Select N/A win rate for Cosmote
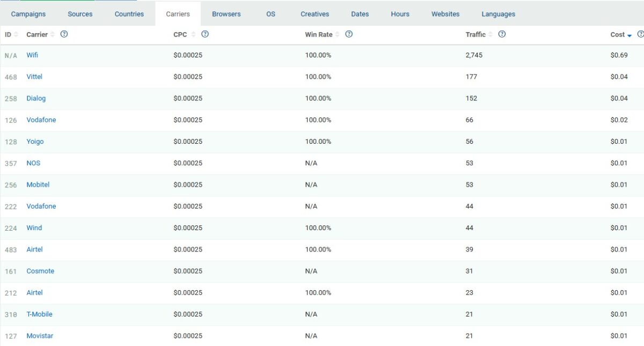The height and width of the screenshot is (346, 644). (x=311, y=271)
